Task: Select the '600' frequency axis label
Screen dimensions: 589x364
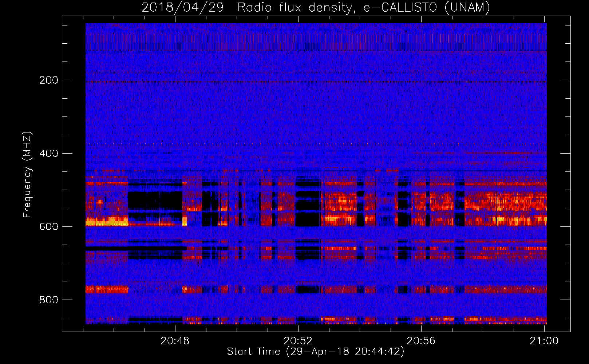Action: click(x=49, y=226)
